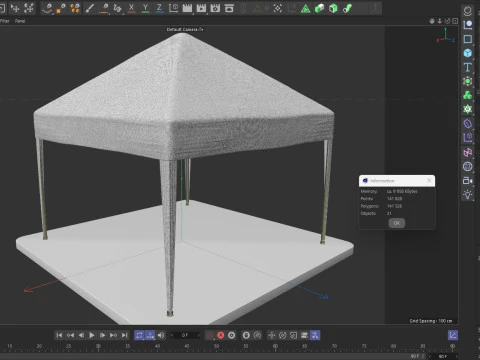Select the tent canopy in viewport
Screen dimensions: 480x360
[x=183, y=97]
